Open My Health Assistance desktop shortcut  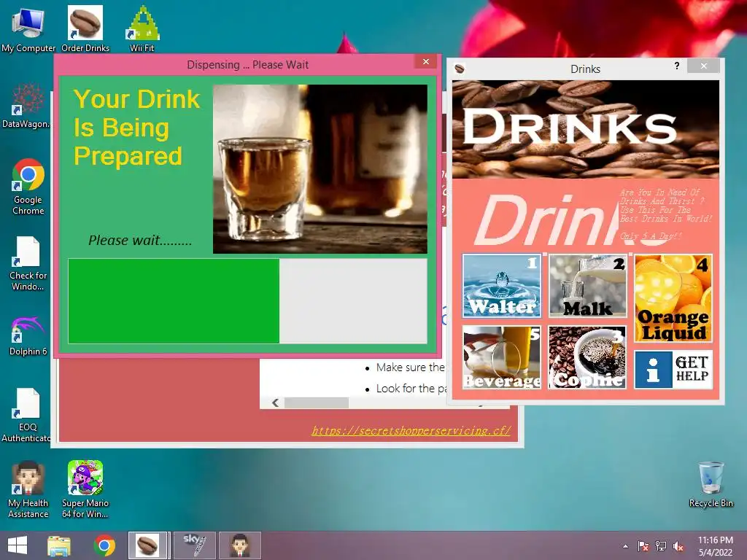click(x=28, y=489)
